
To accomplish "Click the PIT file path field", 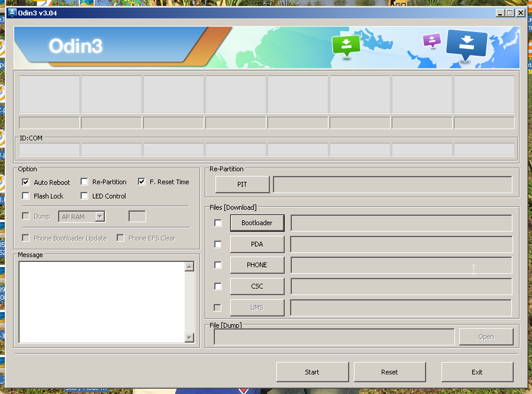I will (x=392, y=184).
